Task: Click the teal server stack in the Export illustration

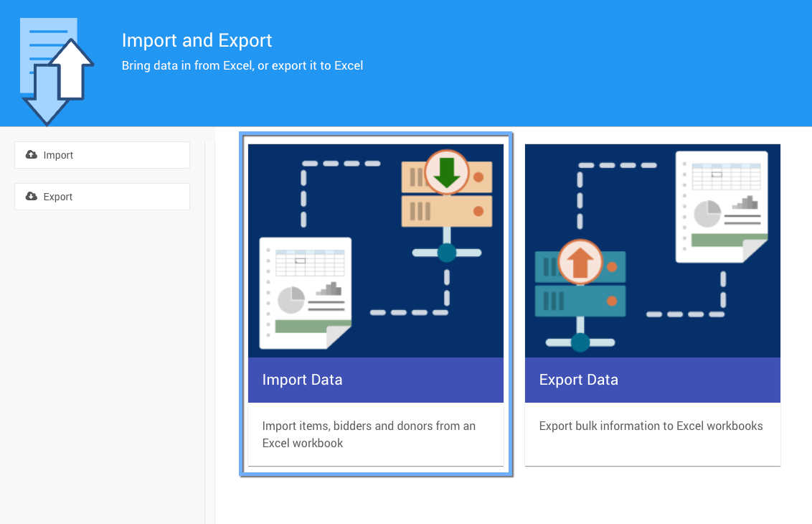Action: [581, 284]
